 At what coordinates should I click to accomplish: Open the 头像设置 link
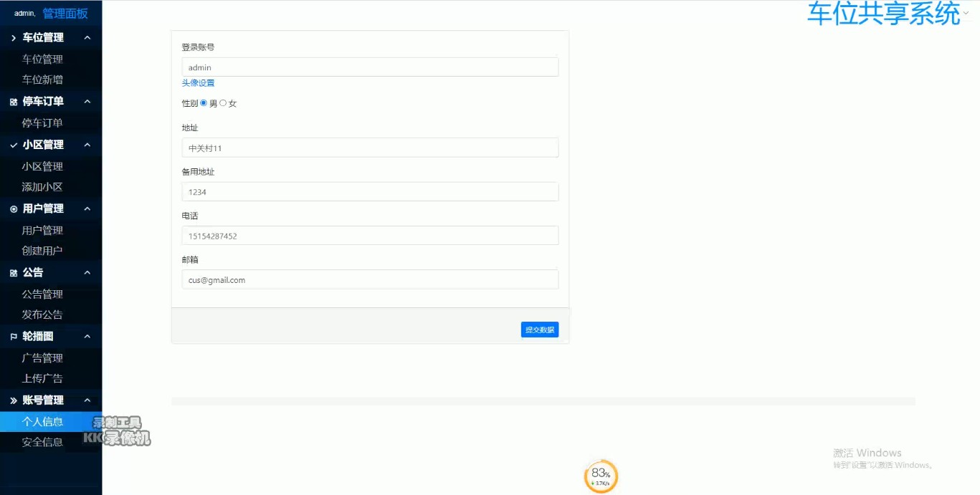point(198,83)
